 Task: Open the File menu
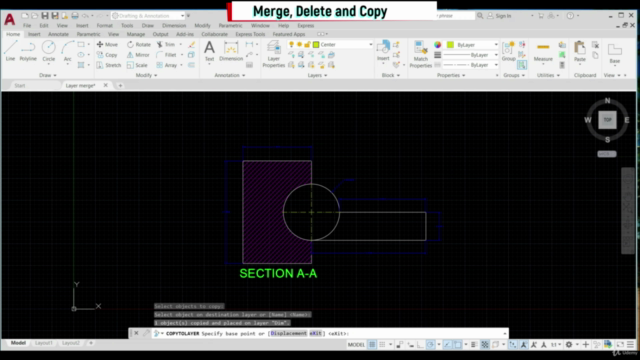[27, 25]
